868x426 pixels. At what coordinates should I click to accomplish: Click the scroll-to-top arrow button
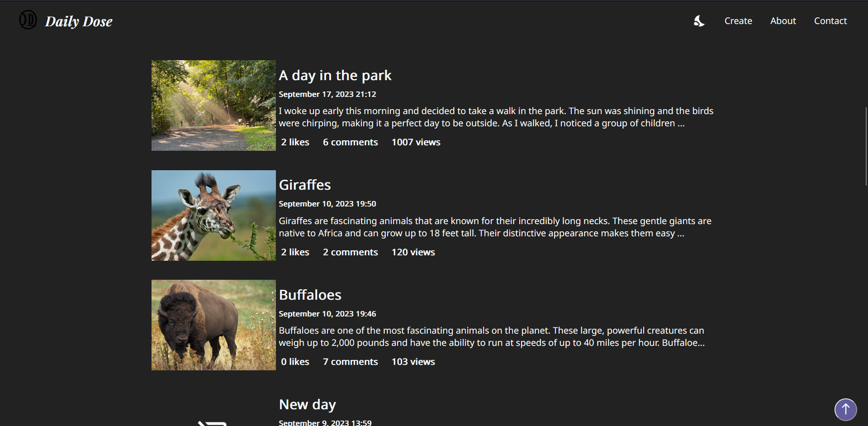[845, 409]
